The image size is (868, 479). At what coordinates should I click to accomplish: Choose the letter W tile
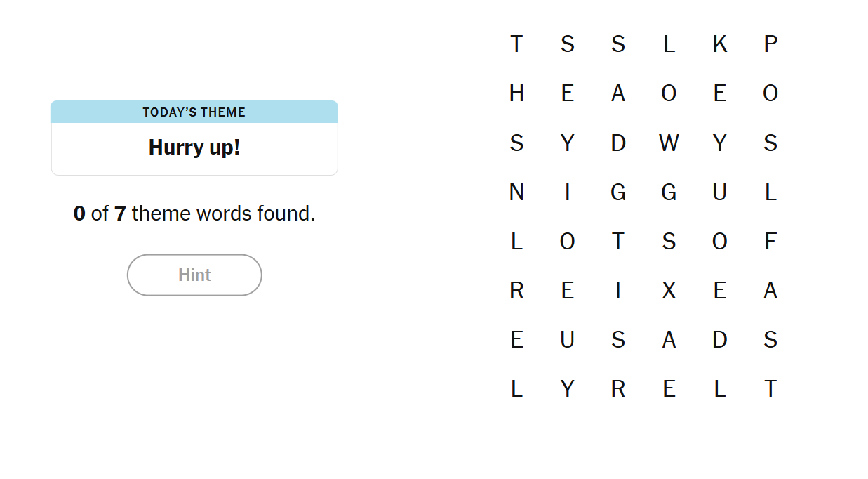[669, 143]
